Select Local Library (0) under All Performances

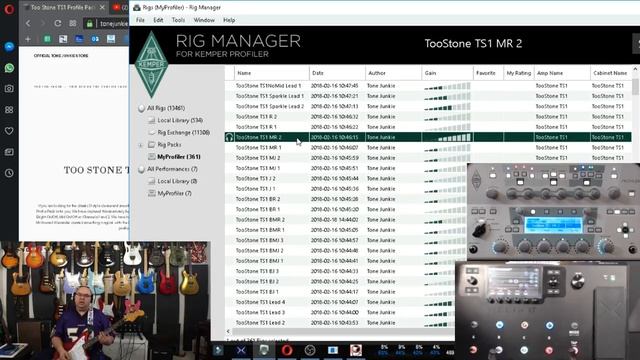coord(177,181)
